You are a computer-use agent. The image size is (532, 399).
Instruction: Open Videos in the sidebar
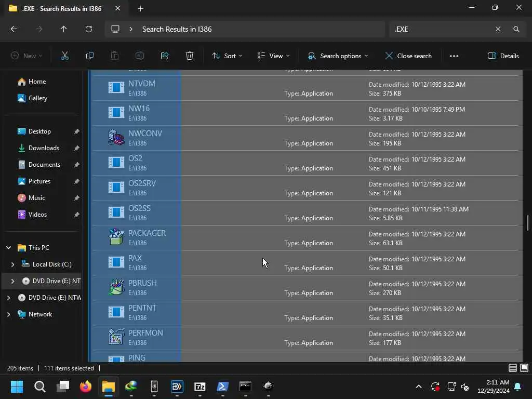(x=37, y=215)
